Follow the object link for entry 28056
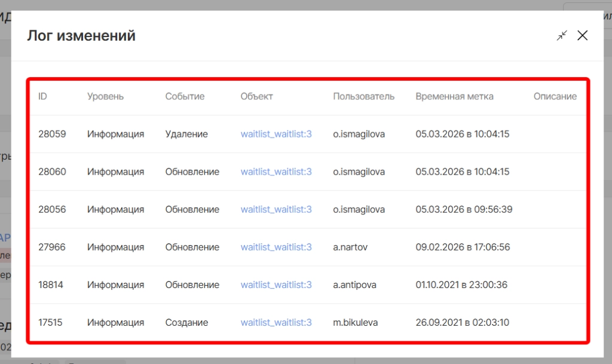 [276, 209]
